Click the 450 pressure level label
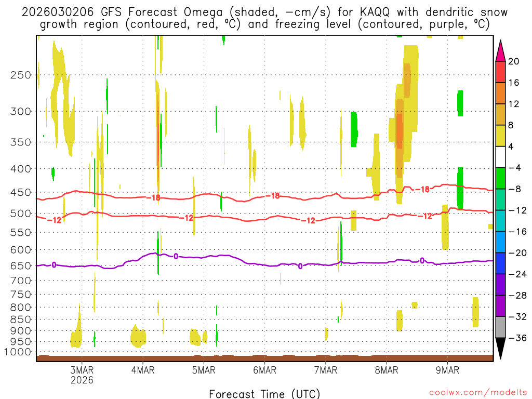The width and height of the screenshot is (532, 399). pyautogui.click(x=21, y=192)
